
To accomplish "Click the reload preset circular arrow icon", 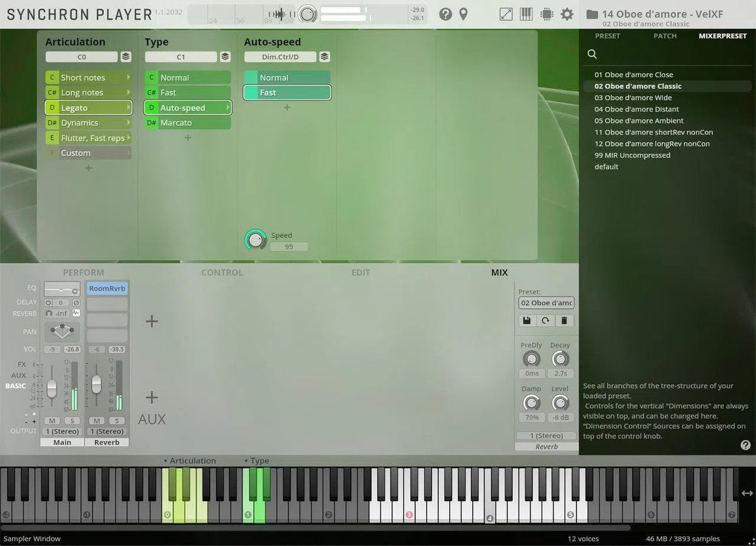I will point(545,321).
